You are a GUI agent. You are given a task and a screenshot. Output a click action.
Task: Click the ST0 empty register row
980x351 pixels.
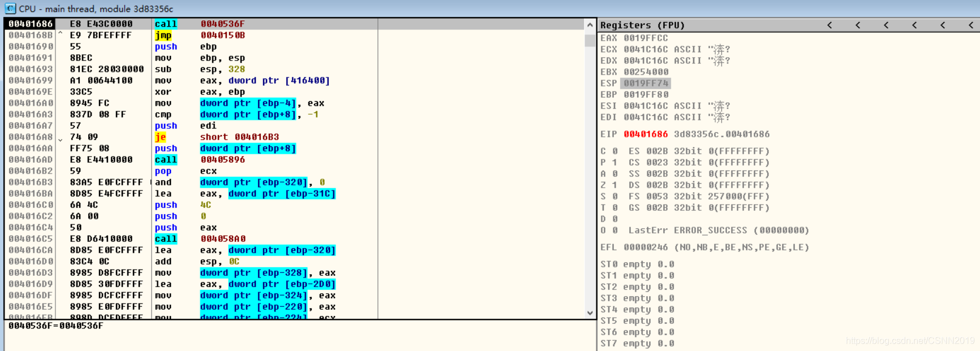[637, 264]
